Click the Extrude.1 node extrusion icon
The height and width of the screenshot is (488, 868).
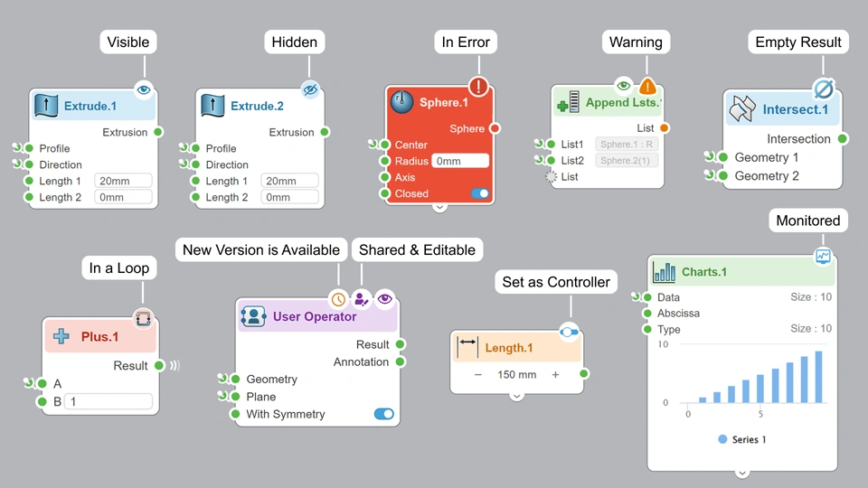click(x=46, y=105)
